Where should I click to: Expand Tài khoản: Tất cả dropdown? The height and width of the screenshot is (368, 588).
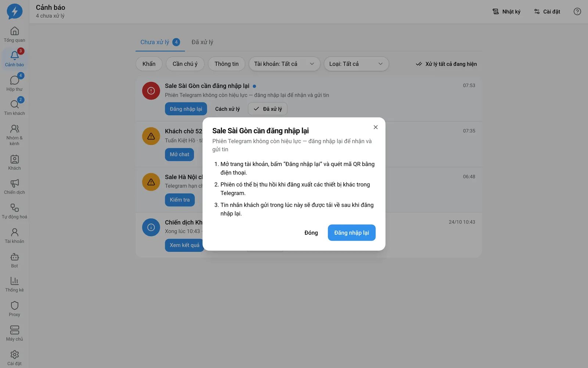click(284, 64)
